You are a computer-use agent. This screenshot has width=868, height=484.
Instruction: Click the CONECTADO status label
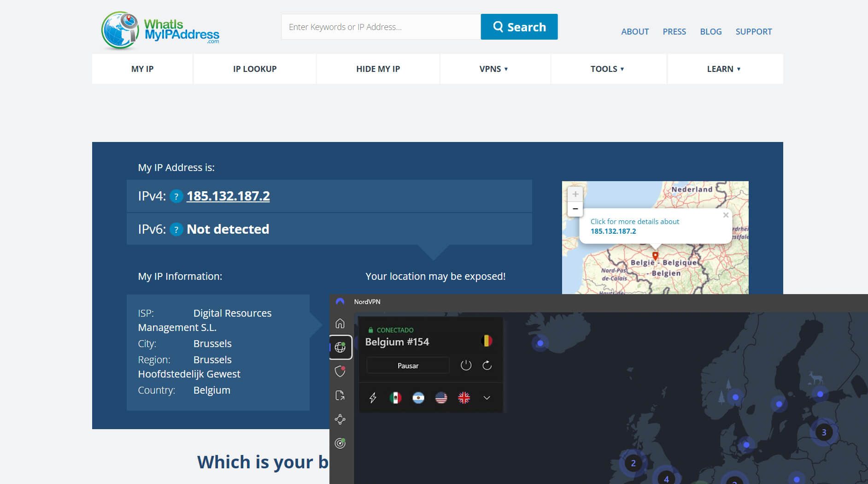(395, 330)
